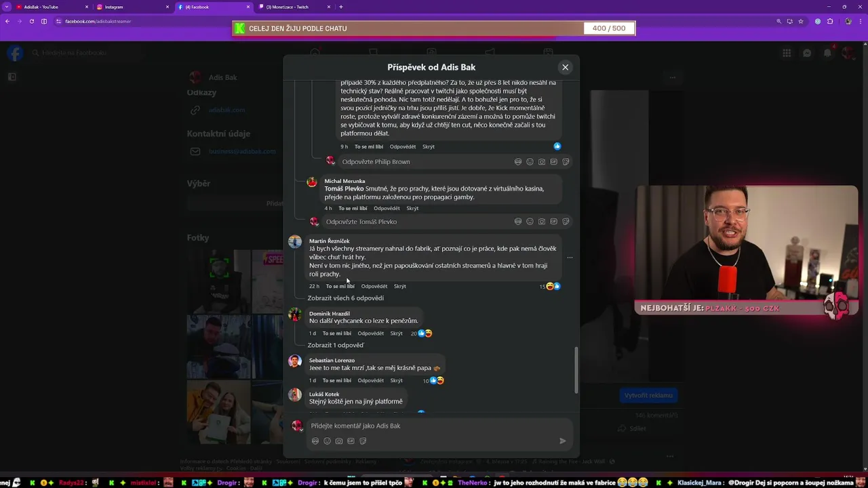Viewport: 868px width, 488px height.
Task: Open Lukáš Kotek's profile name
Action: (324, 394)
